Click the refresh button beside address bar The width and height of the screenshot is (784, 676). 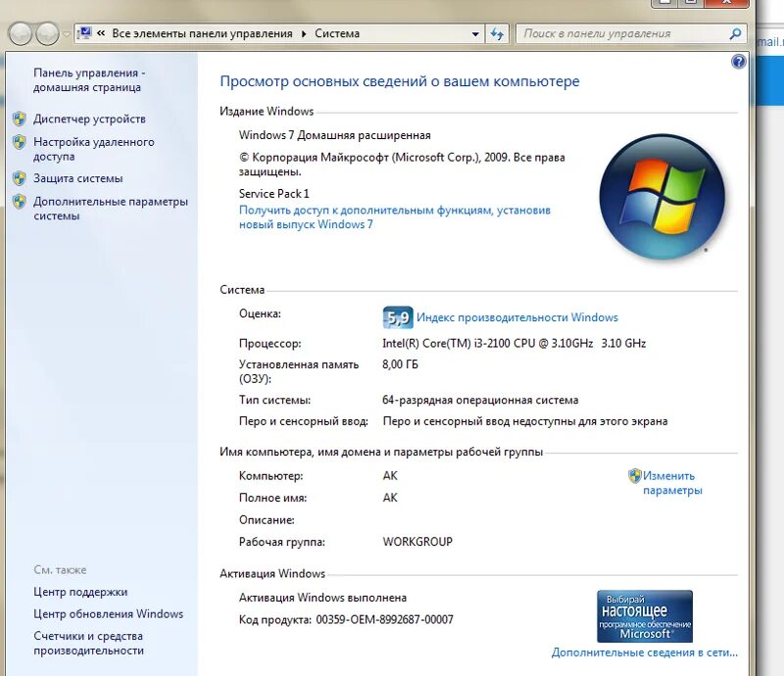coord(497,34)
